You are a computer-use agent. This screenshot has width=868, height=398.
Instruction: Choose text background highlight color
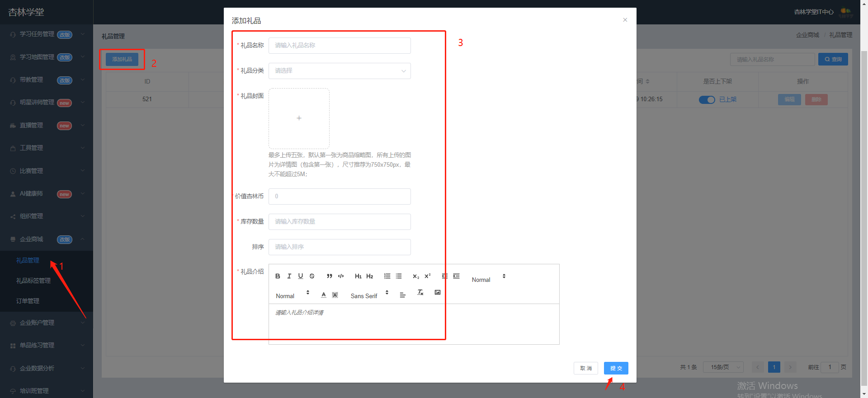coord(335,295)
